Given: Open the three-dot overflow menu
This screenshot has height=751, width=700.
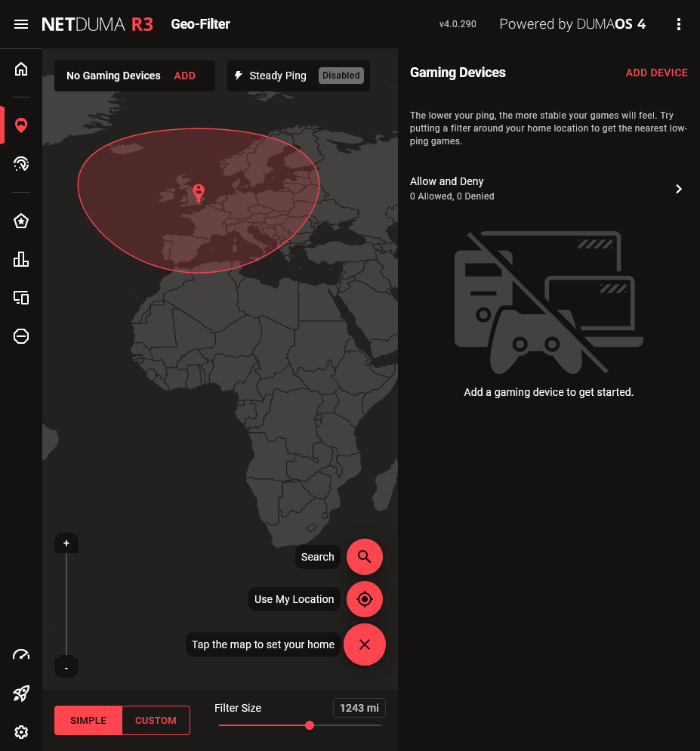Looking at the screenshot, I should click(678, 24).
